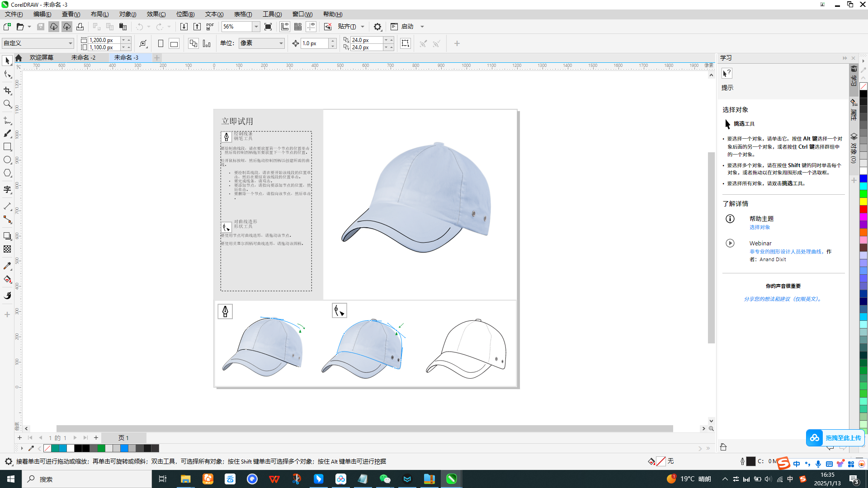Select the Pick/Selection tool
Viewport: 868px width, 488px height.
[8, 60]
